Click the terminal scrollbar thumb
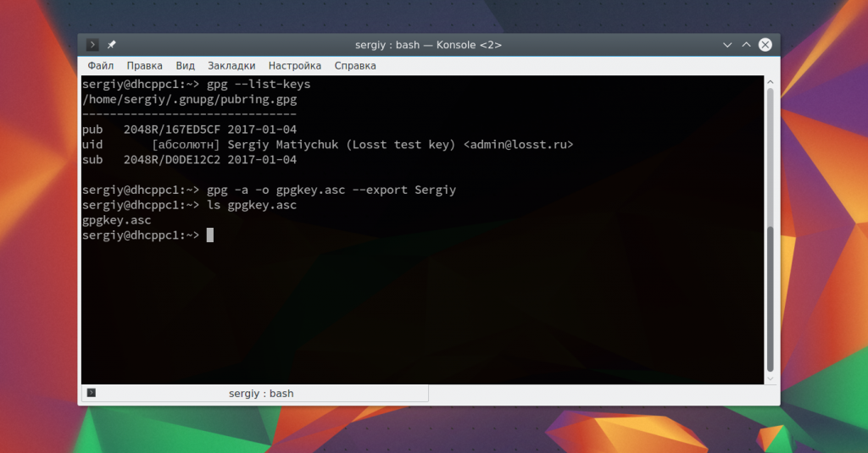The width and height of the screenshot is (868, 453). pyautogui.click(x=770, y=296)
